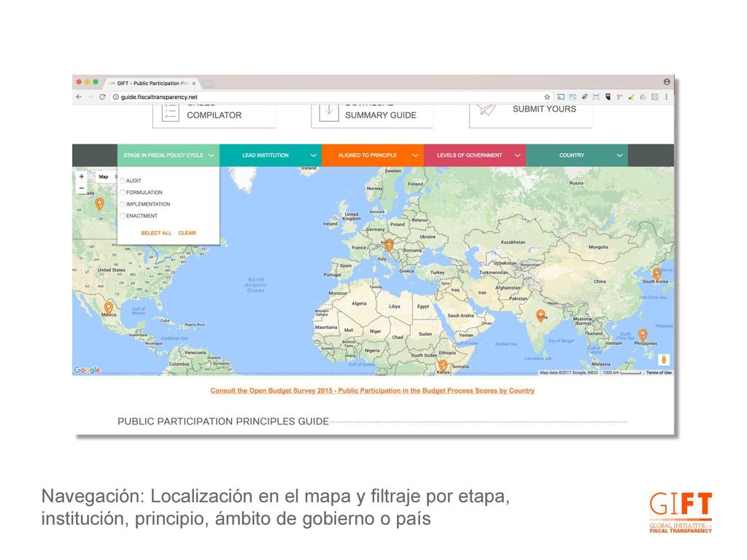
Task: Zoom in on the map
Action: pos(82,176)
